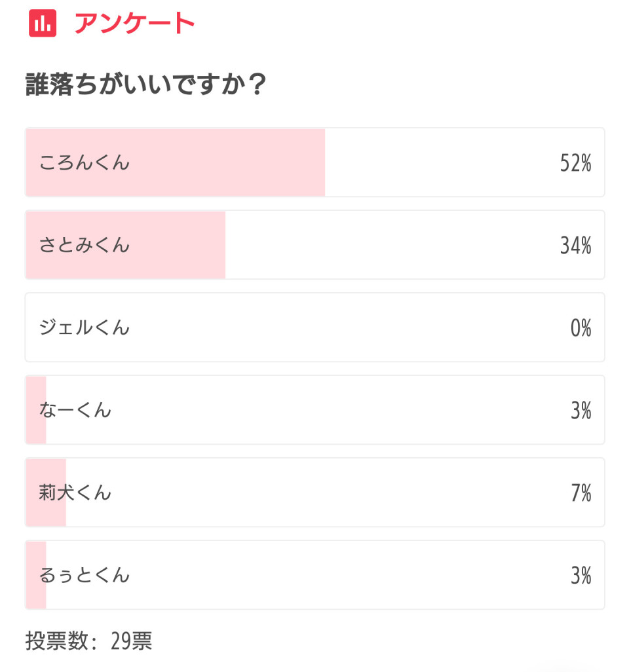Viewport: 629px width, 672px height.
Task: Click the 34% result value
Action: pyautogui.click(x=575, y=245)
